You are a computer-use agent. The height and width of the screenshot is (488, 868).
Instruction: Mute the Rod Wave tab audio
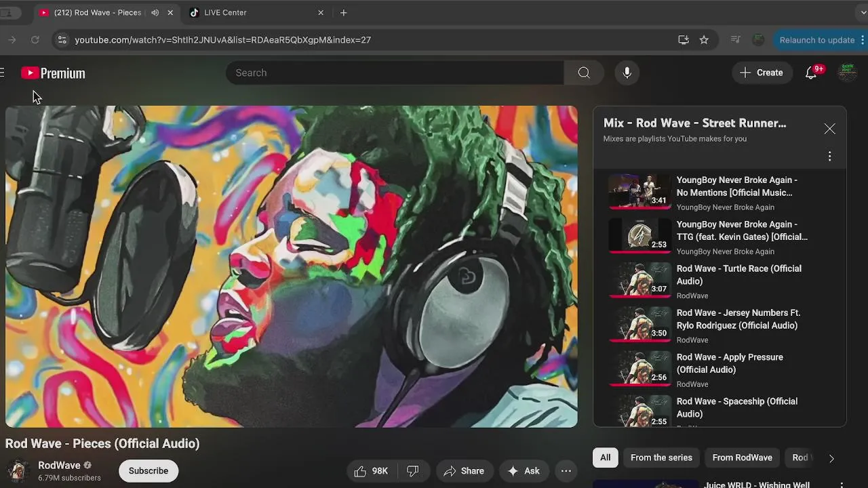[155, 13]
